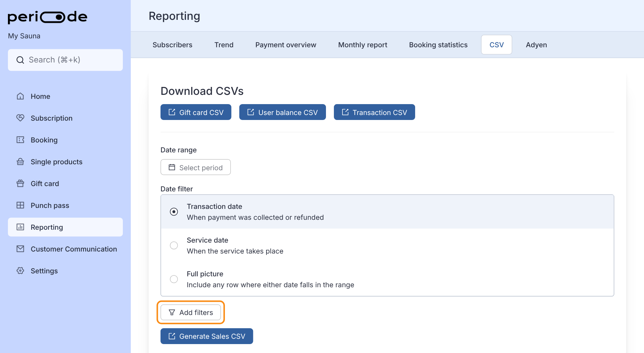This screenshot has width=644, height=353.
Task: Click the Booking ticket icon
Action: [20, 140]
